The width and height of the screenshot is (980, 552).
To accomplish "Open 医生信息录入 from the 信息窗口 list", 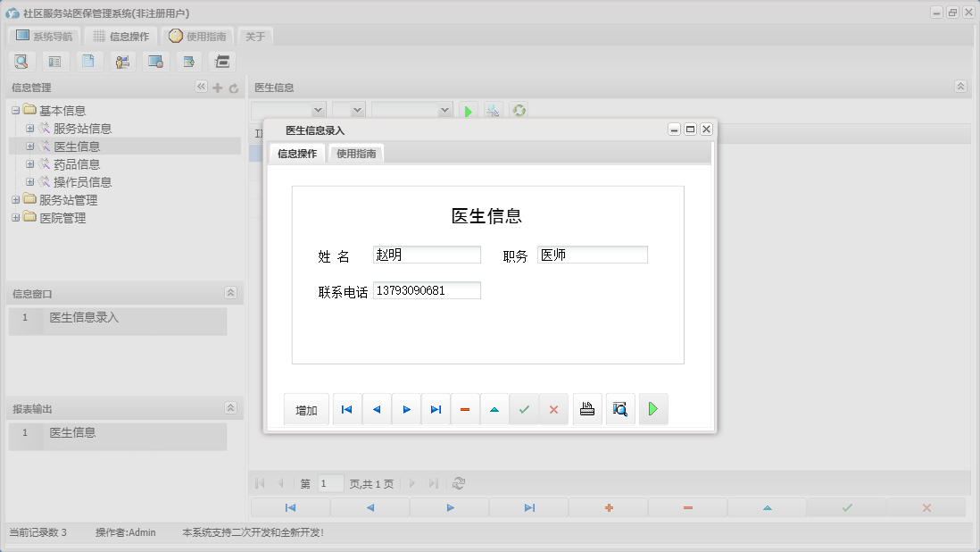I will point(86,319).
